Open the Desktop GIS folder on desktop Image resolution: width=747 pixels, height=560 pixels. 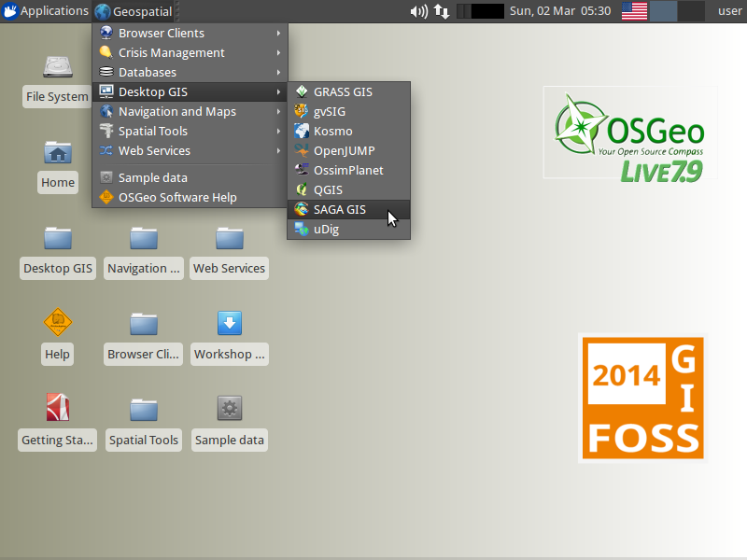[58, 239]
